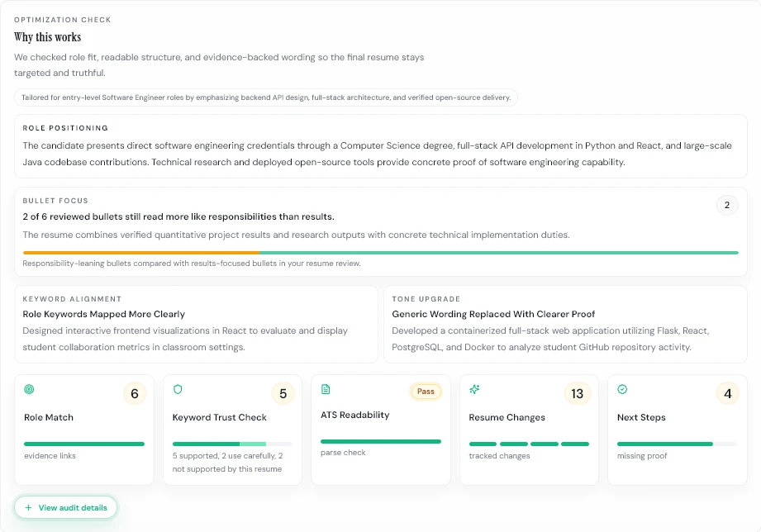761x532 pixels.
Task: Expand View audit details
Action: coord(65,508)
